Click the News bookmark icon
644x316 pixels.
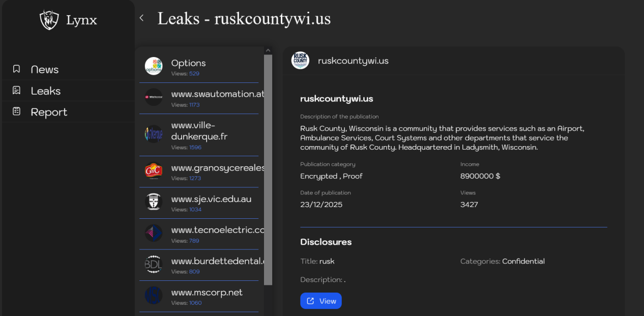17,69
